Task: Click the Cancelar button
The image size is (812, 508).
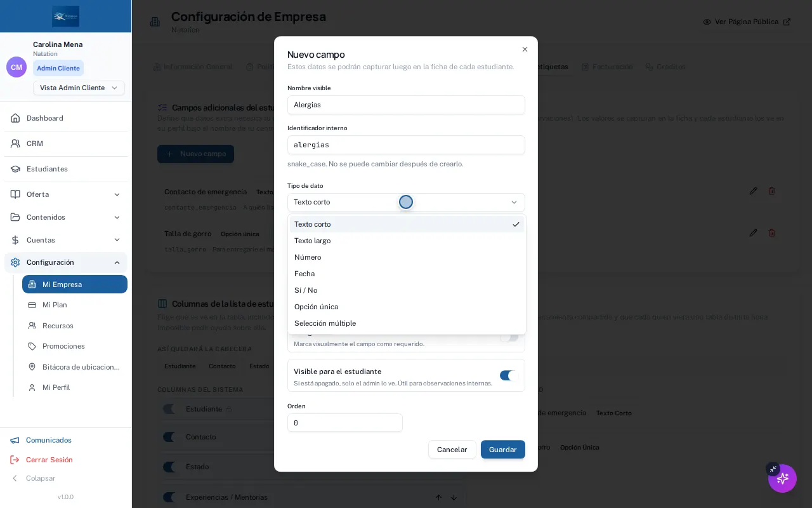Action: tap(452, 450)
